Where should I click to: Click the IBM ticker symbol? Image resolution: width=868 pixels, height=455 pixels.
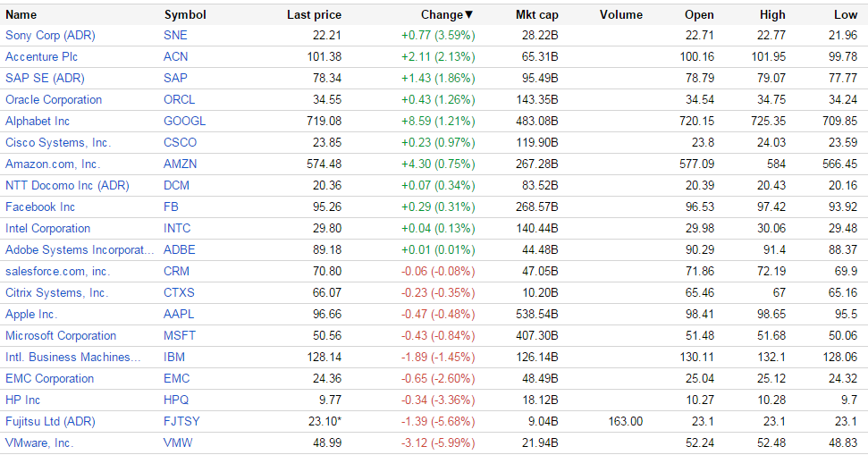tap(175, 357)
